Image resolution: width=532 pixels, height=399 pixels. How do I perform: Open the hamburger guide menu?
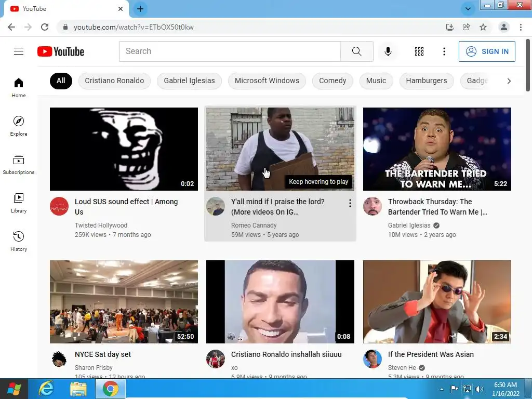pos(19,51)
